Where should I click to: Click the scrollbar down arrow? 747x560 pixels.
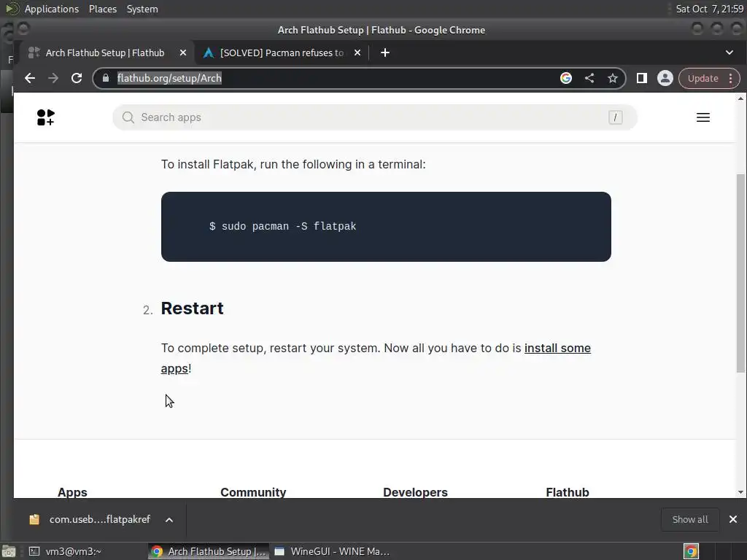(x=740, y=492)
